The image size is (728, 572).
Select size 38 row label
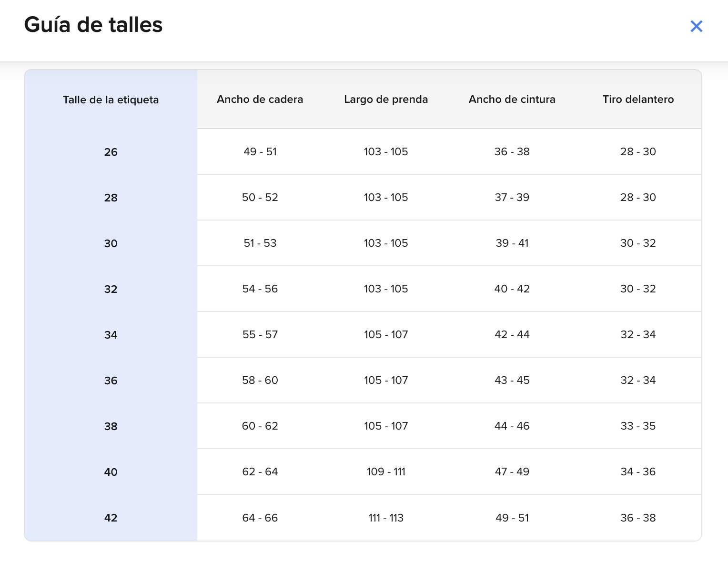111,426
